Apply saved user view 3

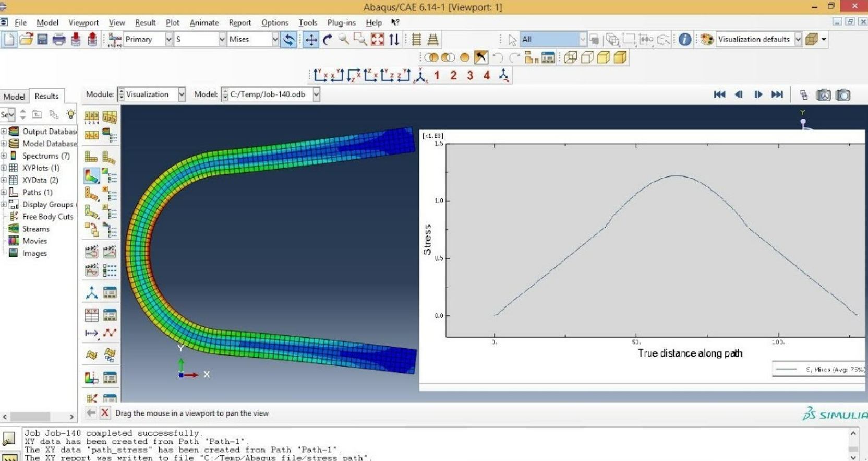tap(470, 76)
